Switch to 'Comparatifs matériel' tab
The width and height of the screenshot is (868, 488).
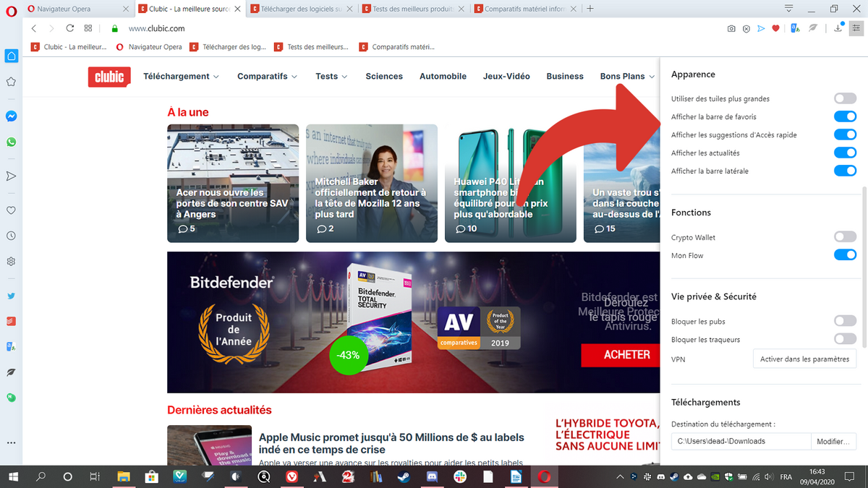(527, 9)
